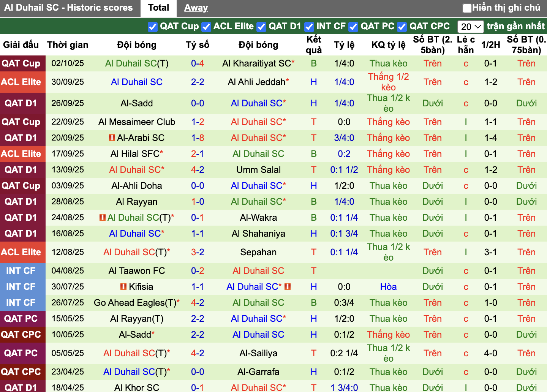Disable the QAT PC filter
547x392 pixels.
coord(353,27)
